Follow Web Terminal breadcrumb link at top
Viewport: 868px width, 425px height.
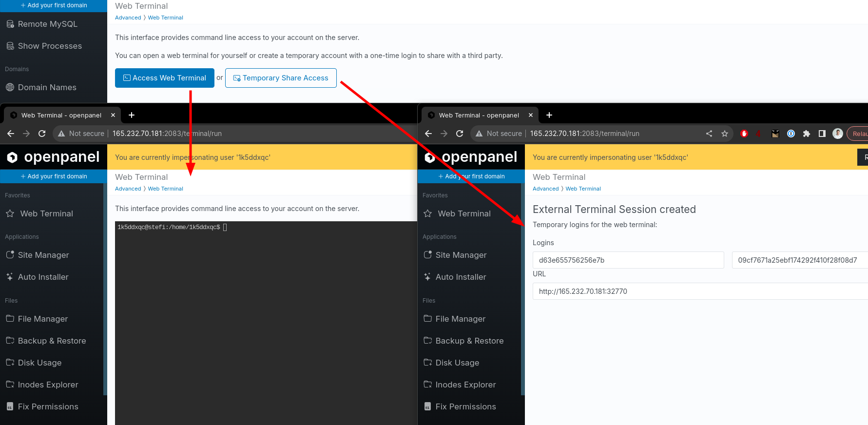tap(166, 18)
